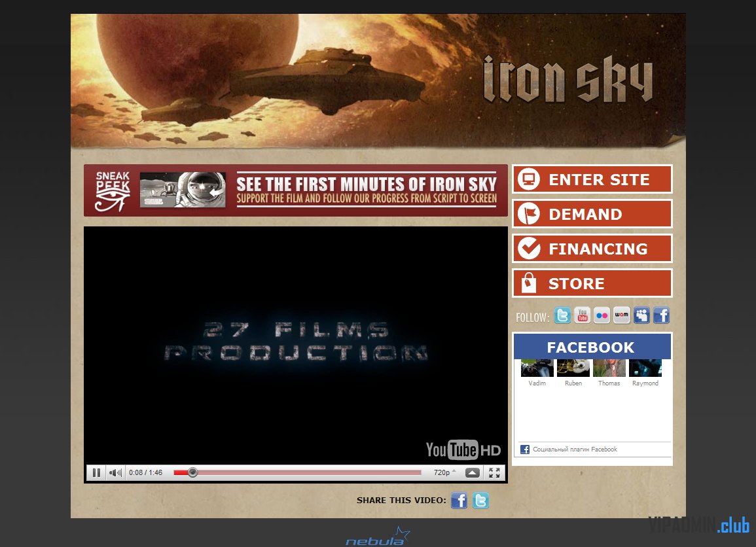Open Ruben's Facebook profile picture
Screen dimensions: 756x547
click(573, 368)
